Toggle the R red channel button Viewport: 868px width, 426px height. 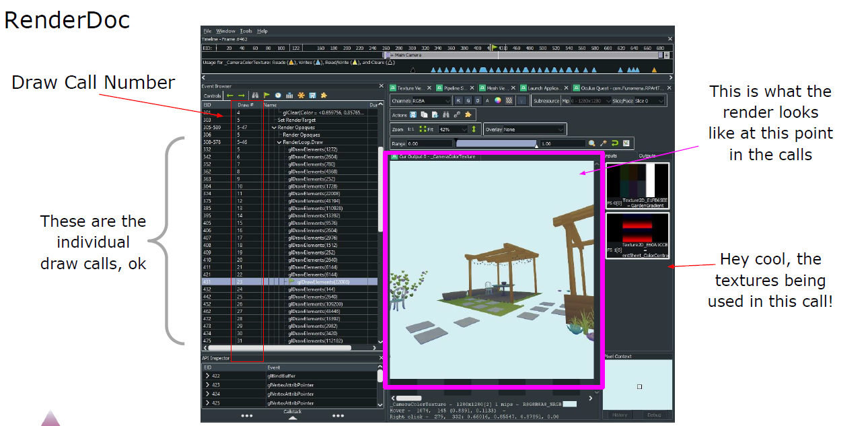(x=458, y=101)
